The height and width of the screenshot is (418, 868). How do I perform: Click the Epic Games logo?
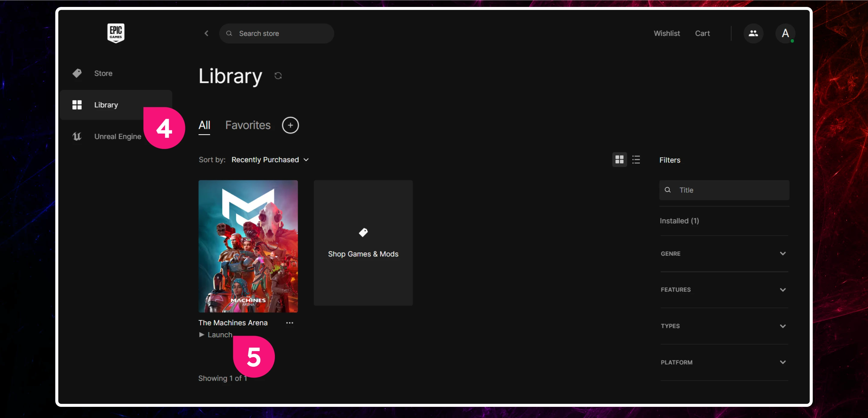pyautogui.click(x=115, y=33)
